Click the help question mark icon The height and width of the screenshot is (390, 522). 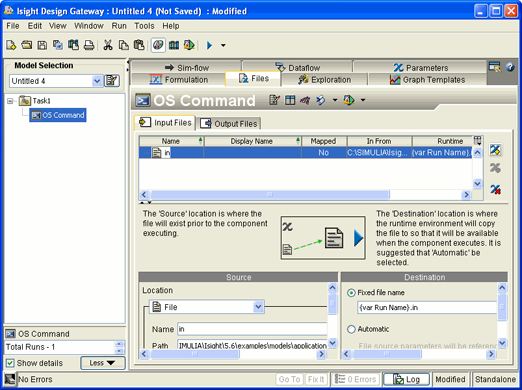(510, 67)
